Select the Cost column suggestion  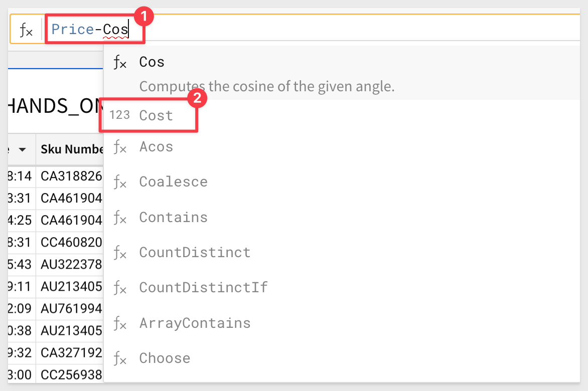(x=341, y=115)
